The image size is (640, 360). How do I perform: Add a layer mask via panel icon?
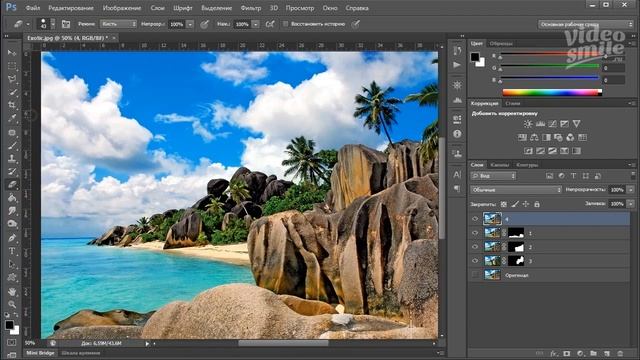click(567, 353)
